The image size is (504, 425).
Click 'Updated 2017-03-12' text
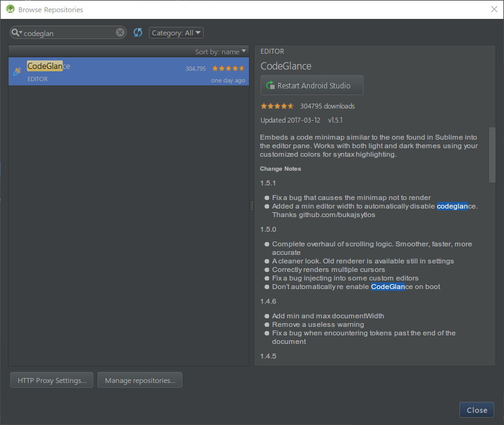(x=290, y=120)
